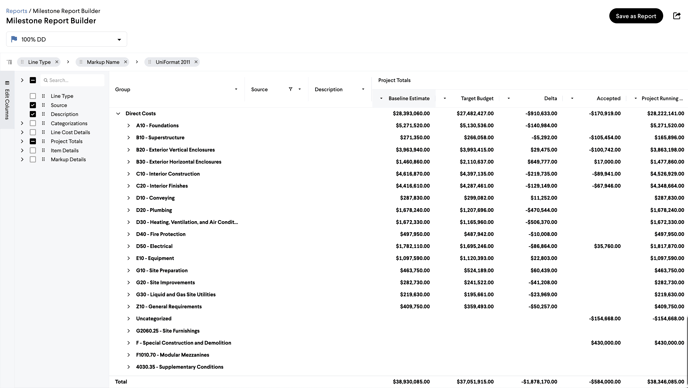Image resolution: width=688 pixels, height=388 pixels.
Task: Click the filter icon in Source column header
Action: pyautogui.click(x=290, y=89)
